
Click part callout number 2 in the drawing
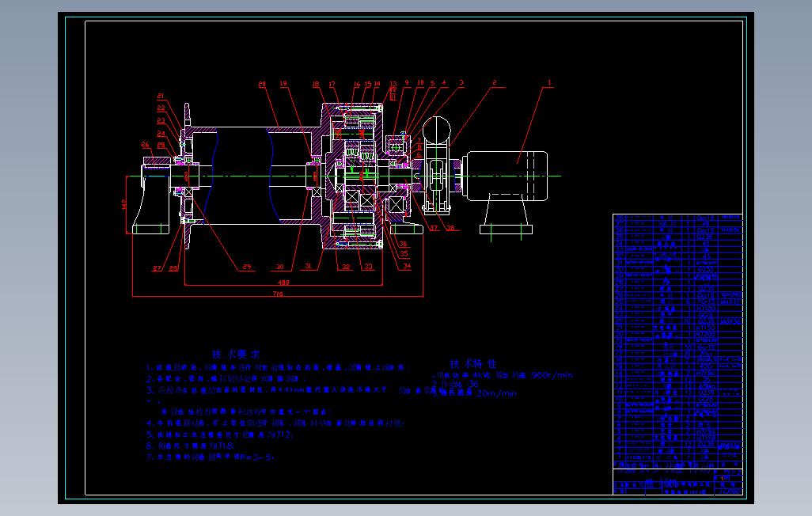pyautogui.click(x=494, y=82)
